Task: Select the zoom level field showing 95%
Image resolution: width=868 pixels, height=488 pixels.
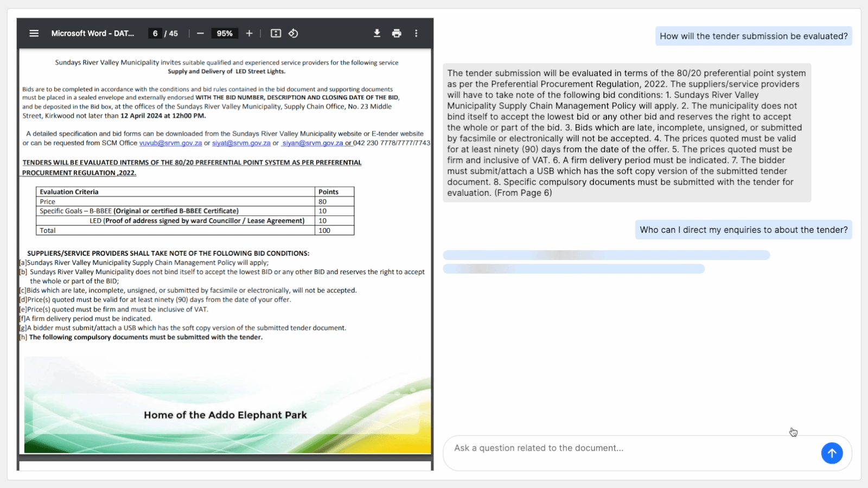Action: (225, 33)
